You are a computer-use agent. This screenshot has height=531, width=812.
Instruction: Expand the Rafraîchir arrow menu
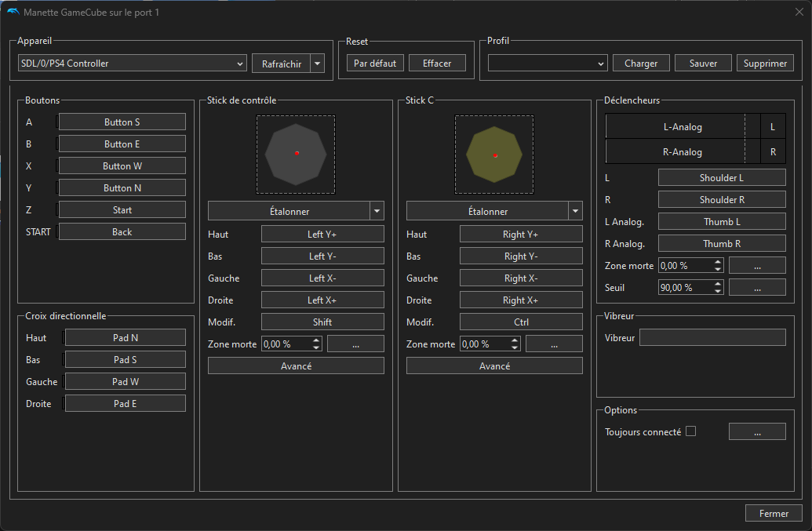coord(318,64)
